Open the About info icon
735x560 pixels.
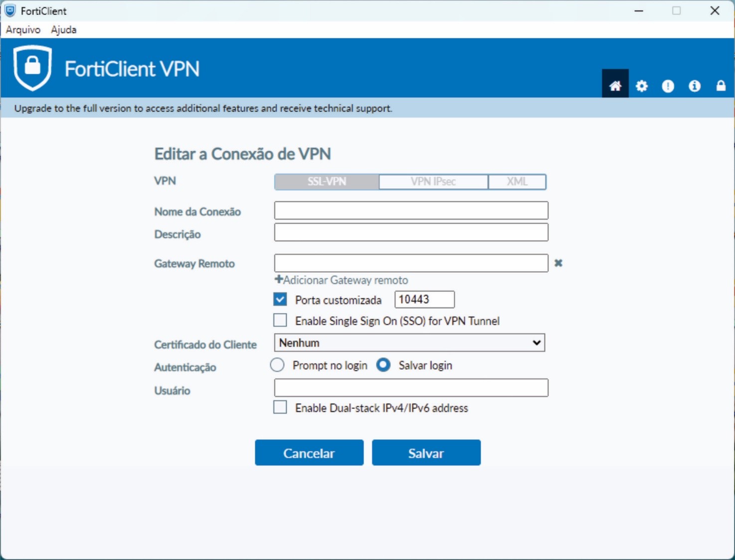694,86
